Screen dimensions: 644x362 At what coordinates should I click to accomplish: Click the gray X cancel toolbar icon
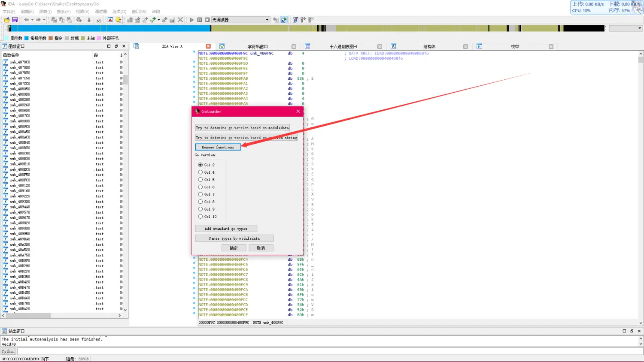click(x=180, y=20)
